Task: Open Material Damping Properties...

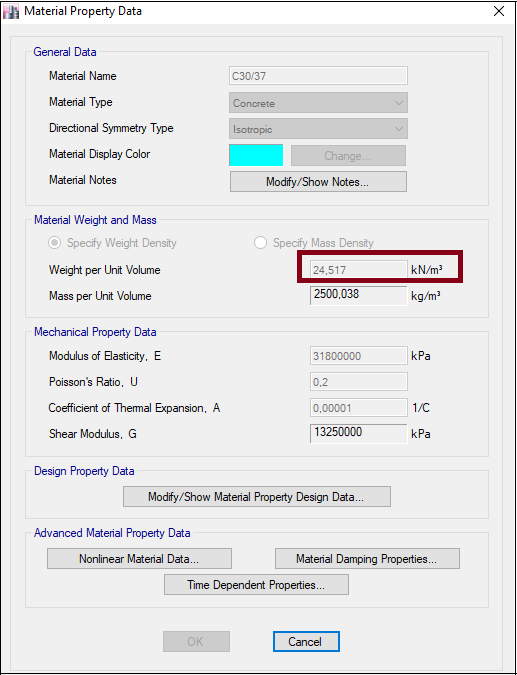Action: tap(367, 559)
